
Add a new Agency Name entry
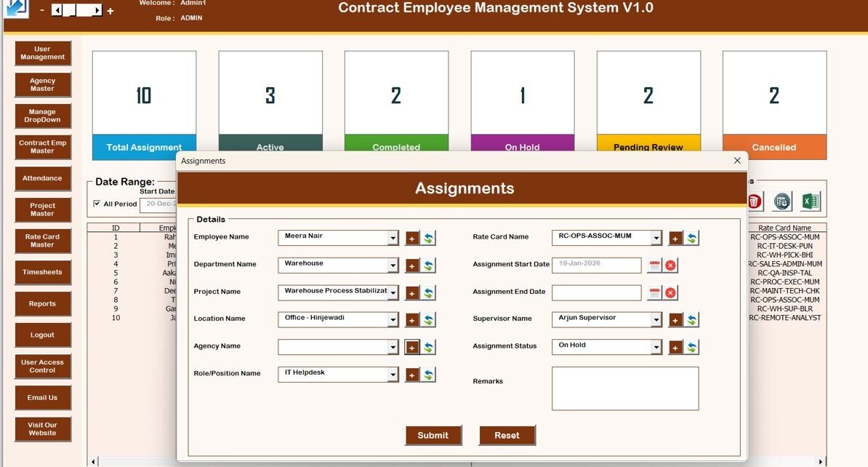[x=412, y=348]
